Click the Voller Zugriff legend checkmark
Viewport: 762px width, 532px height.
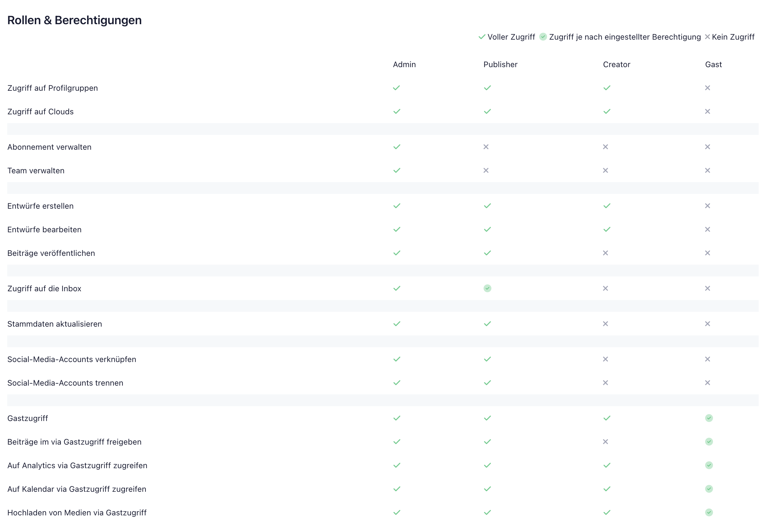click(482, 37)
